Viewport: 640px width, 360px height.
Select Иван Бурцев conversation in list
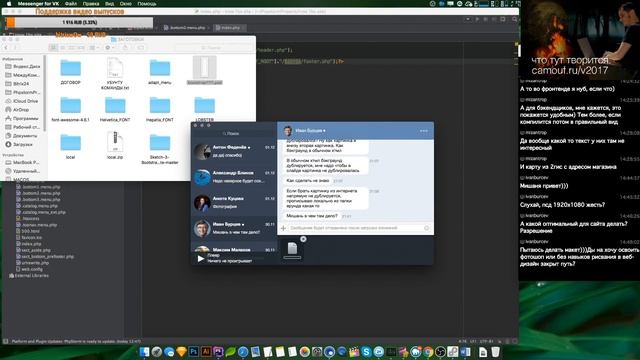pyautogui.click(x=234, y=228)
